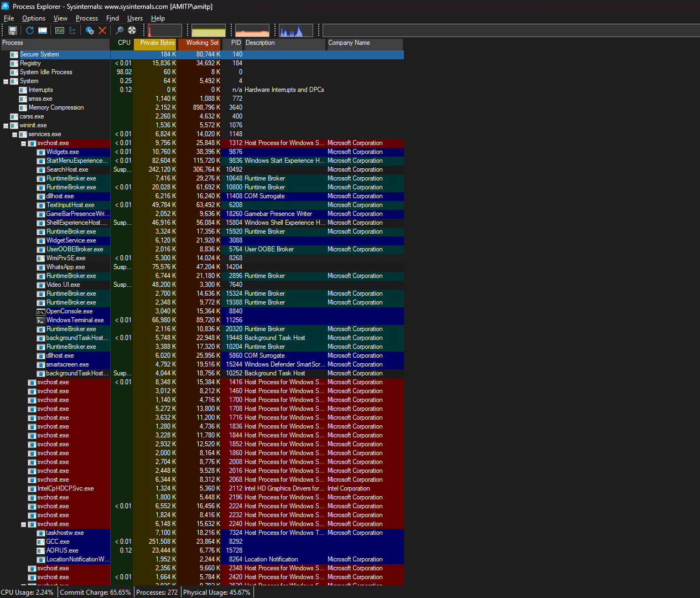Open the Find menu

(x=112, y=18)
